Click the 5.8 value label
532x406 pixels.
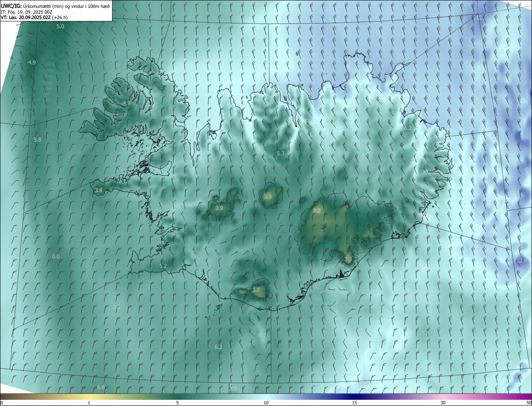(37, 140)
